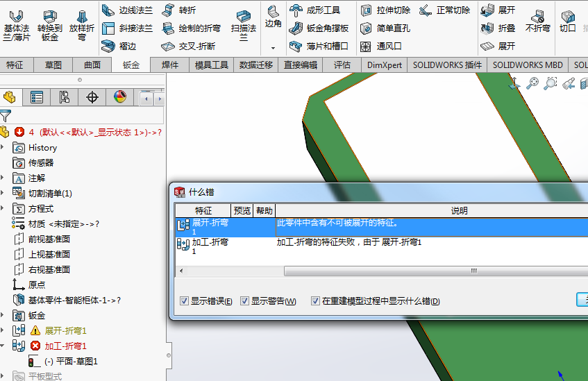Click the 不折弯 tool
Viewport: 588px width, 381px height.
(538, 21)
